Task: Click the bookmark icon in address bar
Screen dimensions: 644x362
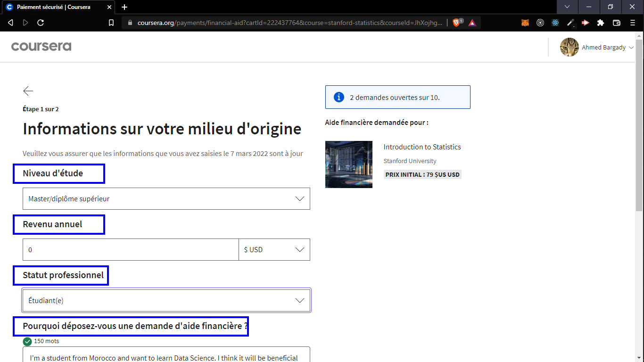Action: pos(111,22)
